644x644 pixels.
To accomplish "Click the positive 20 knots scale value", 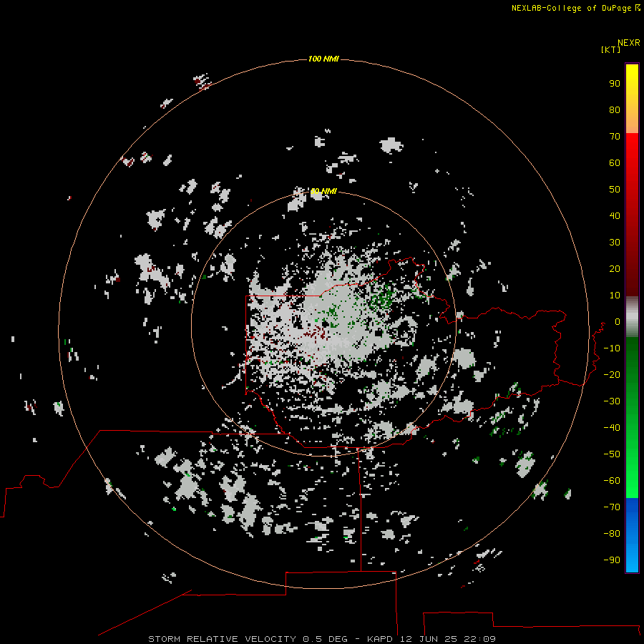I will pyautogui.click(x=615, y=268).
